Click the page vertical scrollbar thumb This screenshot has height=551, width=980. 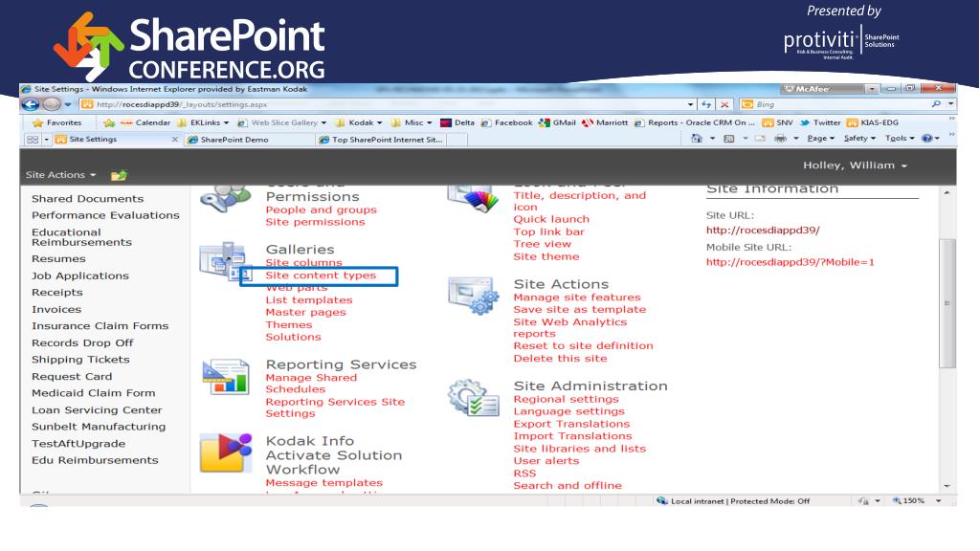(947, 303)
